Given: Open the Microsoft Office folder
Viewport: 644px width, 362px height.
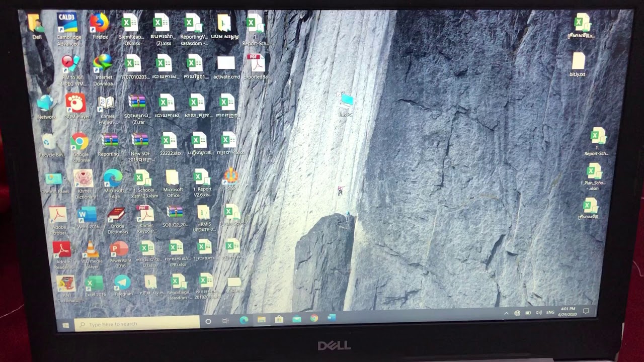Looking at the screenshot, I should 173,184.
